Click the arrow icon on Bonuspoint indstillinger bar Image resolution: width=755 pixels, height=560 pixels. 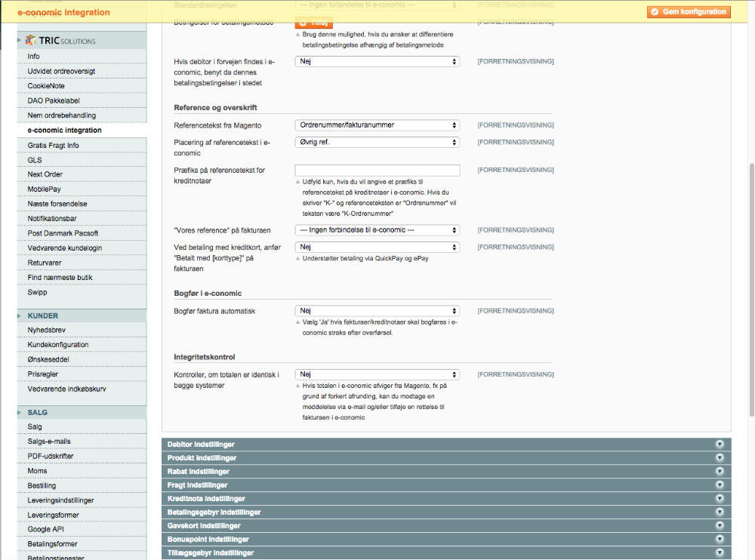point(720,539)
